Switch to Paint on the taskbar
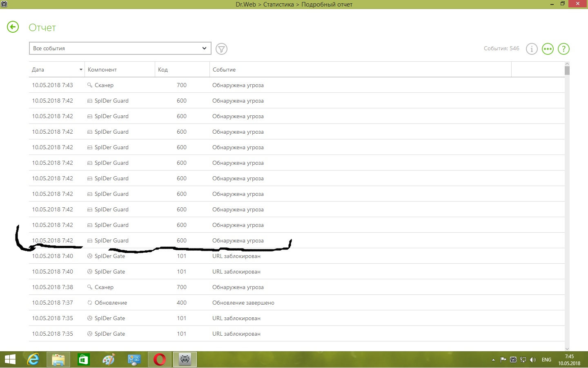 (x=109, y=360)
